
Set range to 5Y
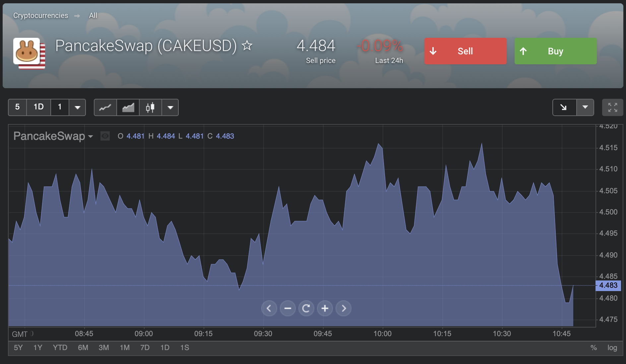[18, 347]
